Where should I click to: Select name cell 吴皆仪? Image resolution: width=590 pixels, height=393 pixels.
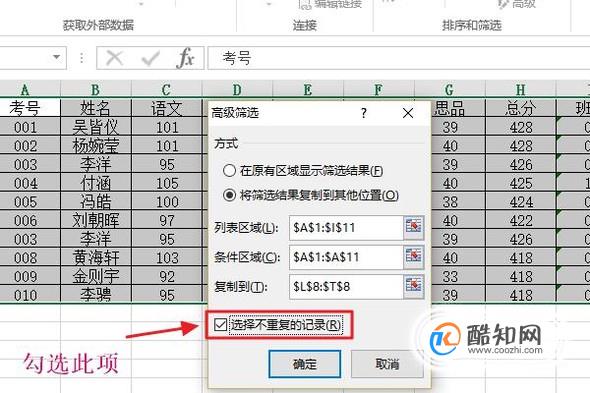pyautogui.click(x=96, y=127)
